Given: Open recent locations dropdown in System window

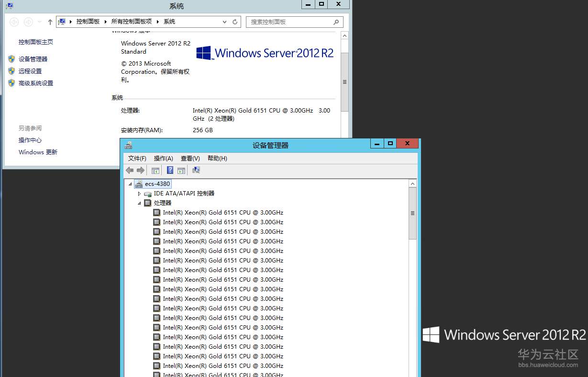Looking at the screenshot, I should (40, 22).
